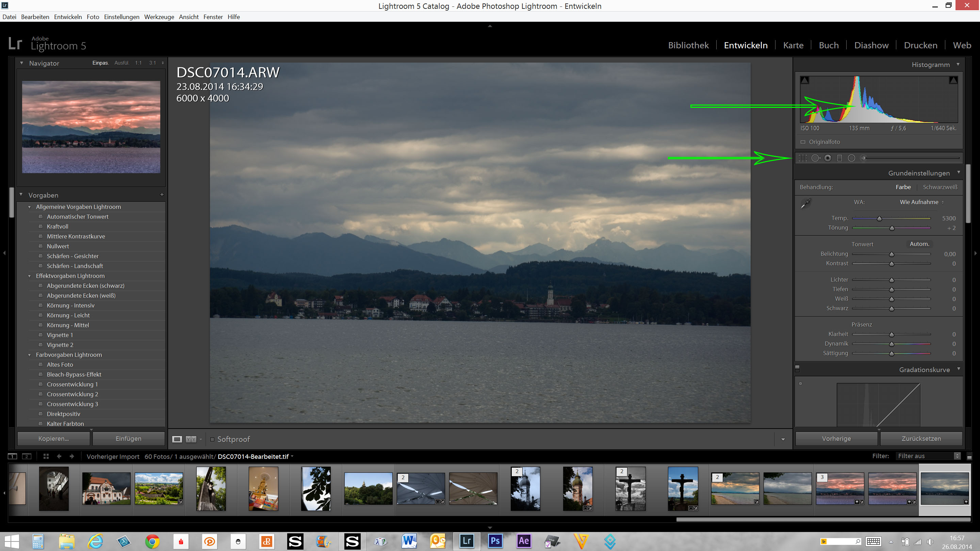The height and width of the screenshot is (551, 980).
Task: Click the Einfügen button
Action: tap(129, 438)
